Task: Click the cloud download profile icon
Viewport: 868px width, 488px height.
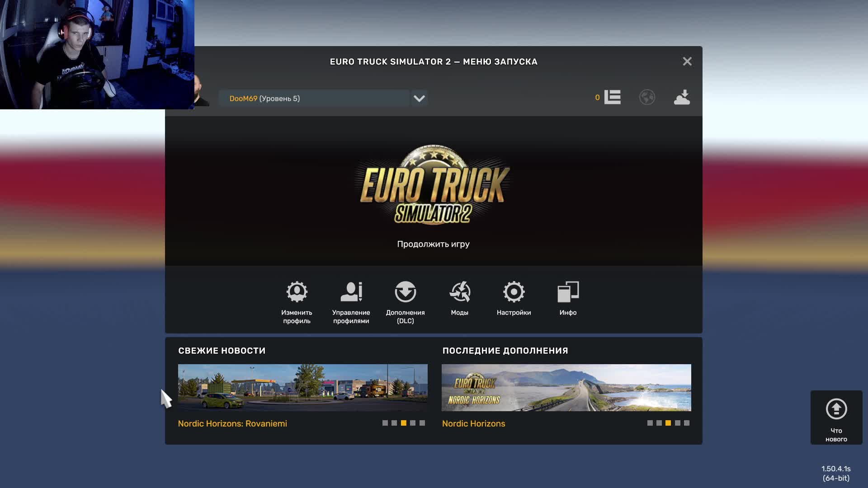Action: pyautogui.click(x=682, y=97)
